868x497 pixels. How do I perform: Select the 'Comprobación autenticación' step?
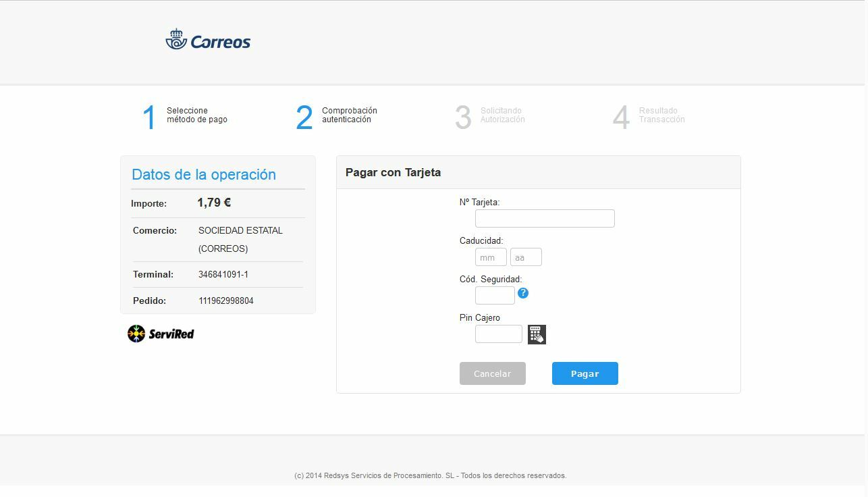tap(349, 115)
